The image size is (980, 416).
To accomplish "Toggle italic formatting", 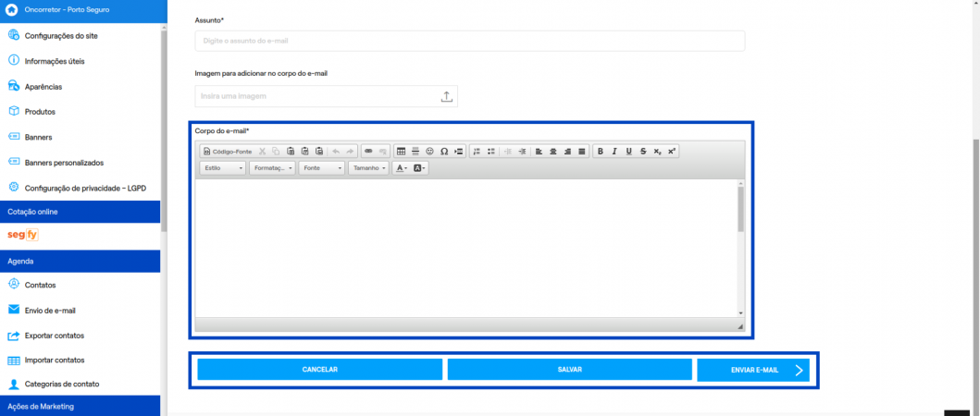I will 614,152.
